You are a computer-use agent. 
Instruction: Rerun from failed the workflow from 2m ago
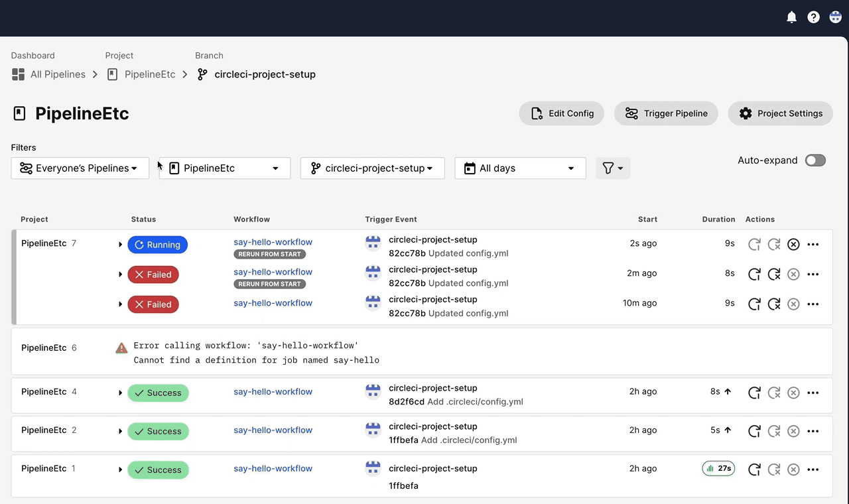coord(774,274)
